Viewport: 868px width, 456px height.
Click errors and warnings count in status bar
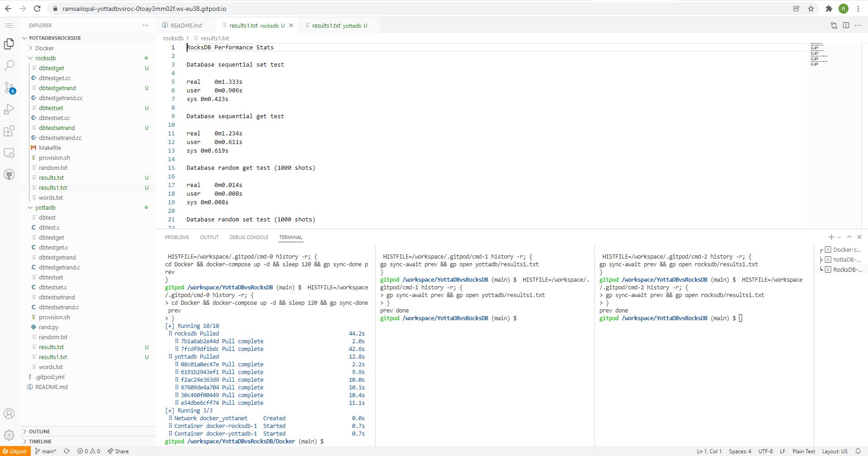point(88,451)
